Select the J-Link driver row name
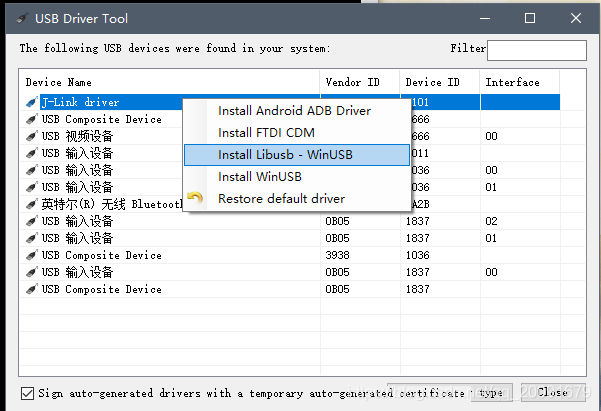The height and width of the screenshot is (411, 601). [80, 102]
